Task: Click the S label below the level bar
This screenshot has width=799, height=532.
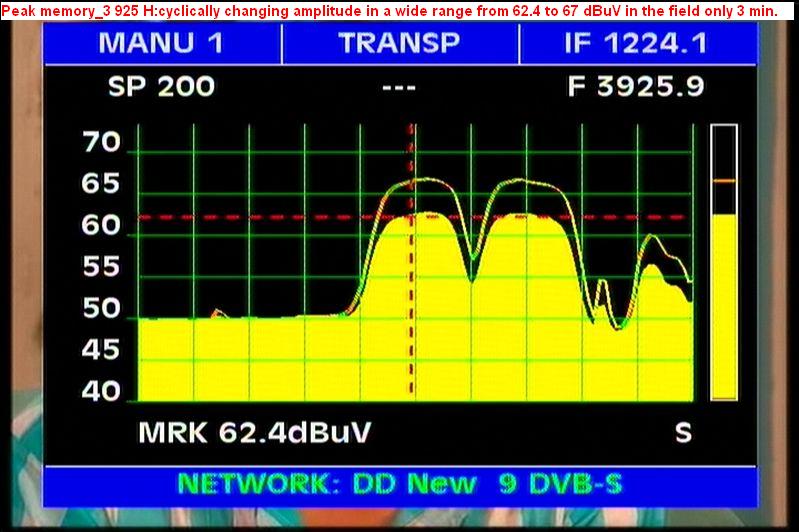Action: [683, 433]
